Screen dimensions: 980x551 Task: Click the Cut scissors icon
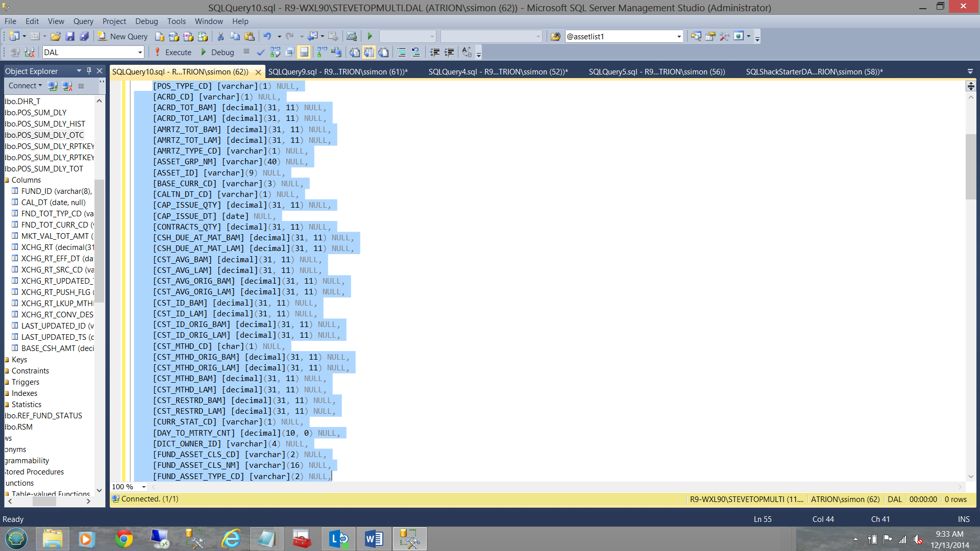pyautogui.click(x=220, y=36)
